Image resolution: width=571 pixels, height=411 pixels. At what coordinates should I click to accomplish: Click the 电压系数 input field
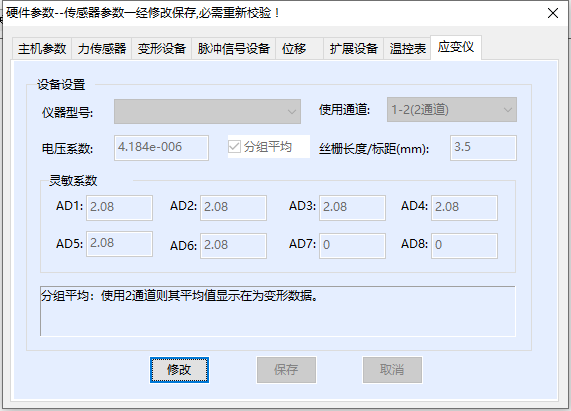[161, 148]
